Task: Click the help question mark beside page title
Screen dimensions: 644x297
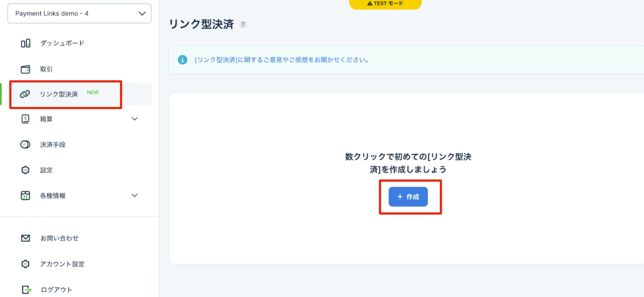Action: tap(243, 24)
